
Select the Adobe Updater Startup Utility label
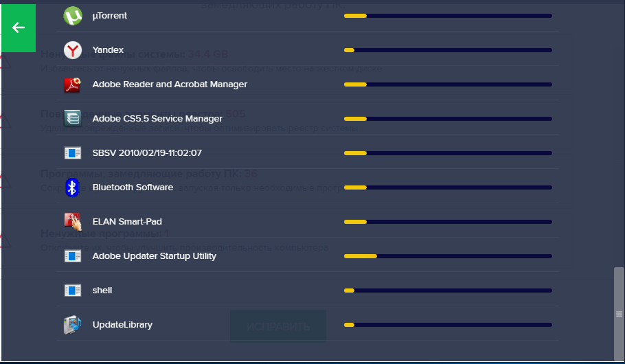coord(155,256)
